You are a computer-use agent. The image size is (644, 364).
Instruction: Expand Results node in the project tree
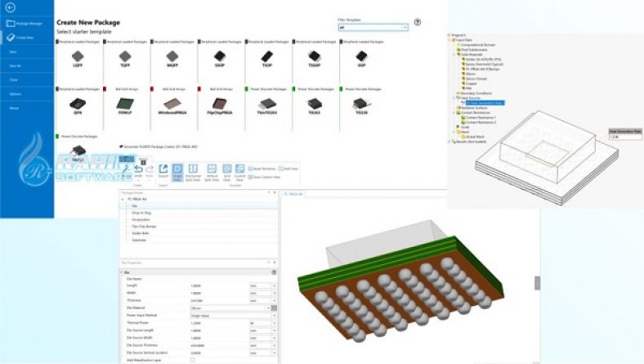tap(449, 142)
